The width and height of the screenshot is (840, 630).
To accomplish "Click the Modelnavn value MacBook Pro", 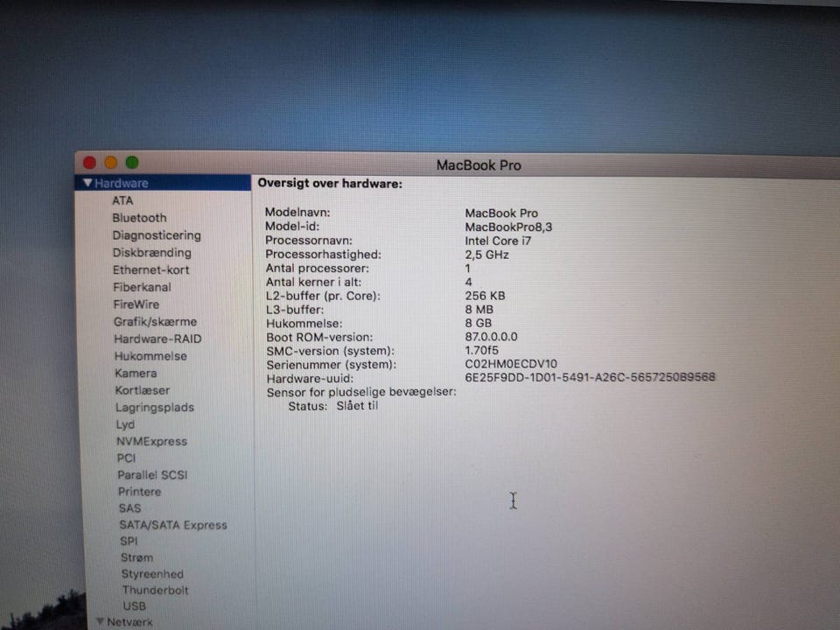I will [x=501, y=213].
